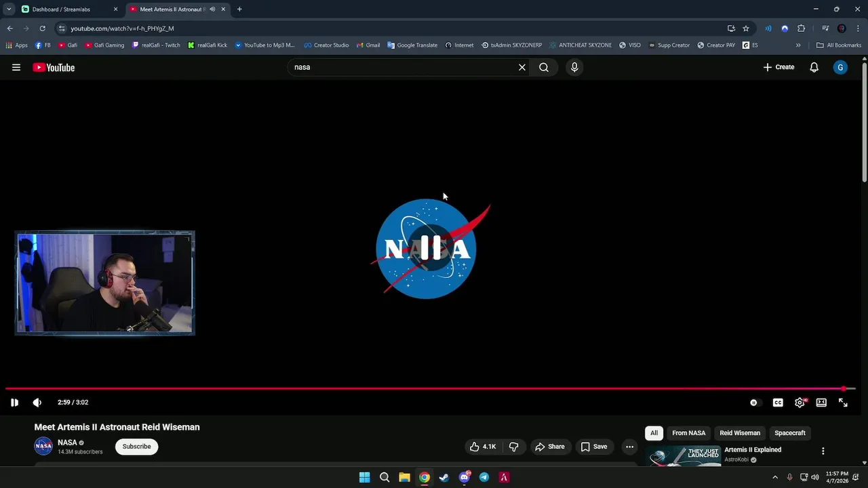Open the YouTube guide hamburger menu

(16, 67)
